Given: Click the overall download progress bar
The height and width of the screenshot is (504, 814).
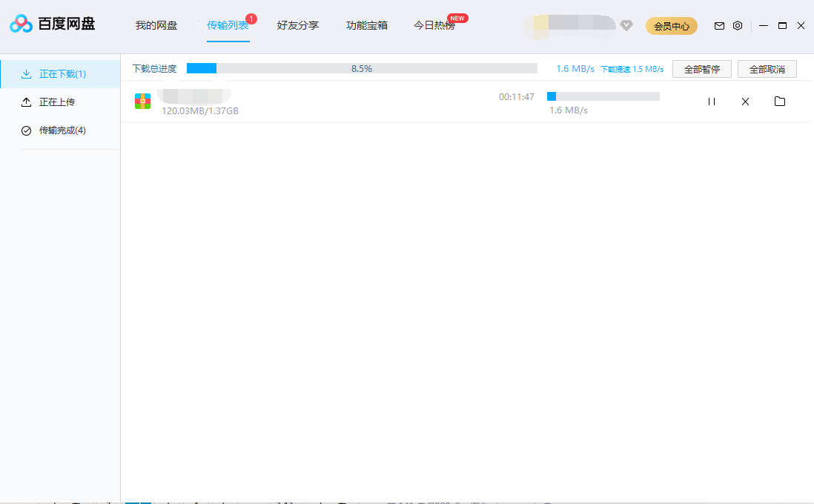Looking at the screenshot, I should click(362, 68).
